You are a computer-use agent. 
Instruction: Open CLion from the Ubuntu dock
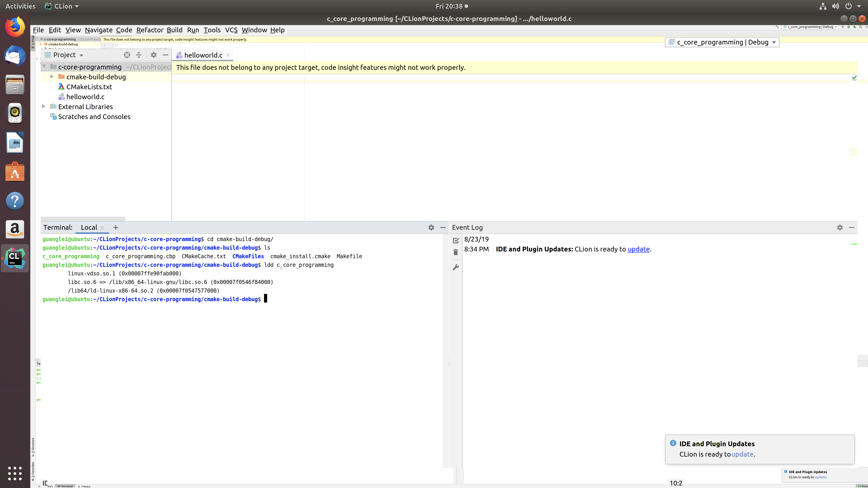[x=15, y=258]
